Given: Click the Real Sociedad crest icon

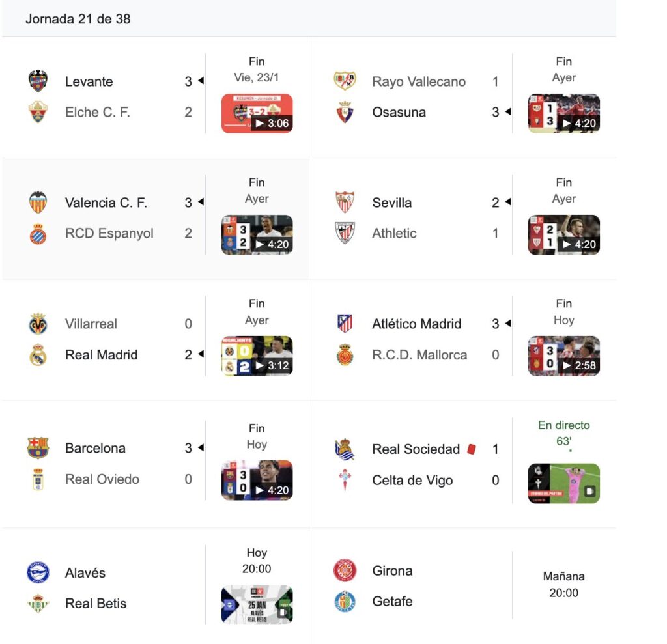Looking at the screenshot, I should 345,449.
